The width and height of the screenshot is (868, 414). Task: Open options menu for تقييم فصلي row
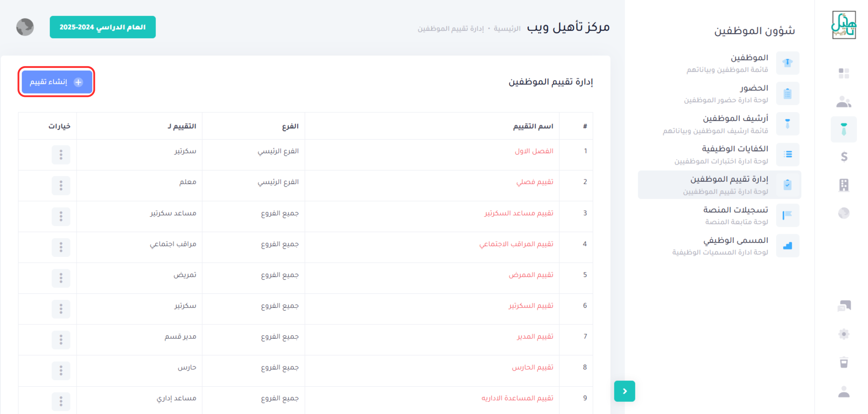pos(61,185)
